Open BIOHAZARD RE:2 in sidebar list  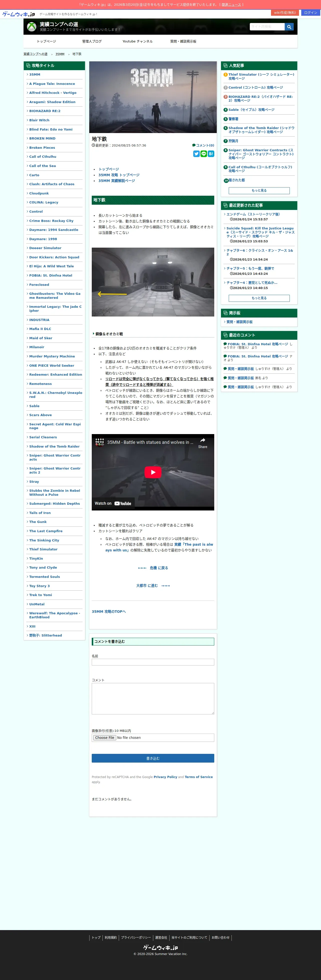point(45,111)
